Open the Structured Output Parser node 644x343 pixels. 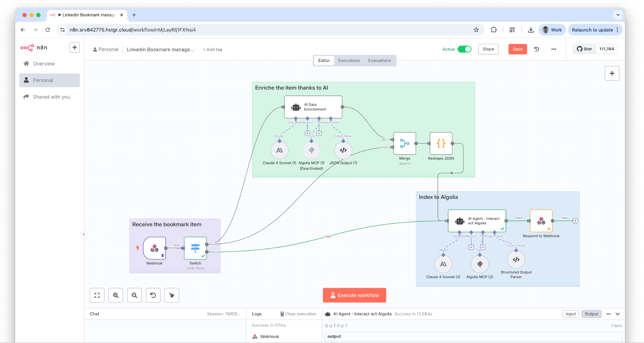[516, 260]
